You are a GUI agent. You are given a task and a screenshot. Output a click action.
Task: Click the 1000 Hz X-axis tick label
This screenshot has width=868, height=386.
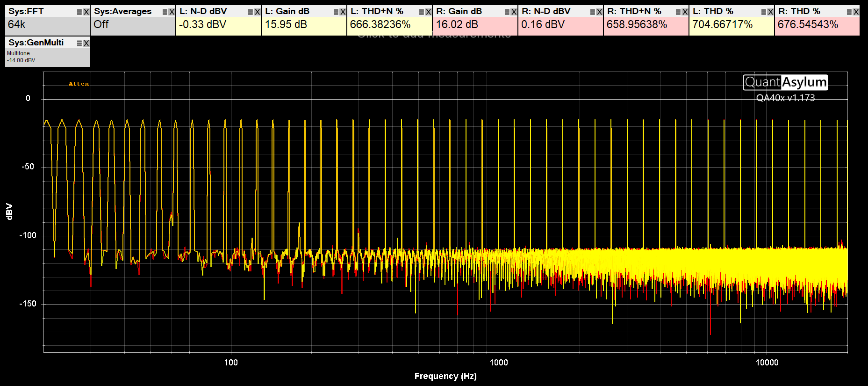(x=499, y=363)
